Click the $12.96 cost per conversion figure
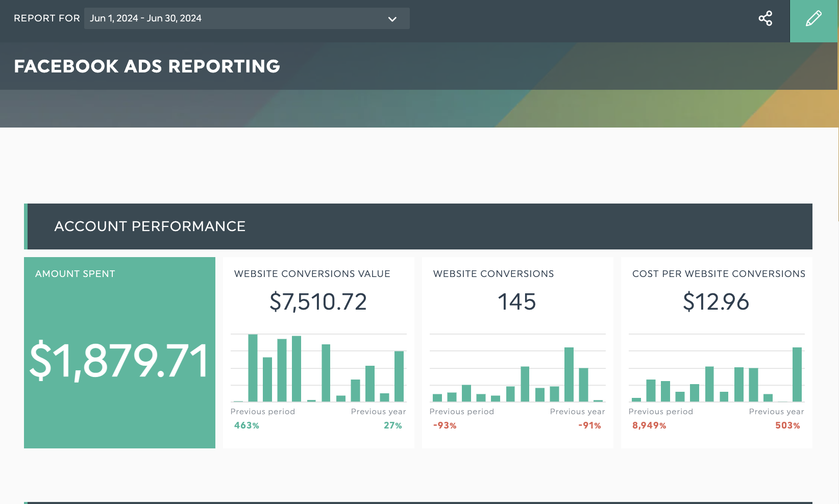The height and width of the screenshot is (504, 839). pyautogui.click(x=715, y=301)
